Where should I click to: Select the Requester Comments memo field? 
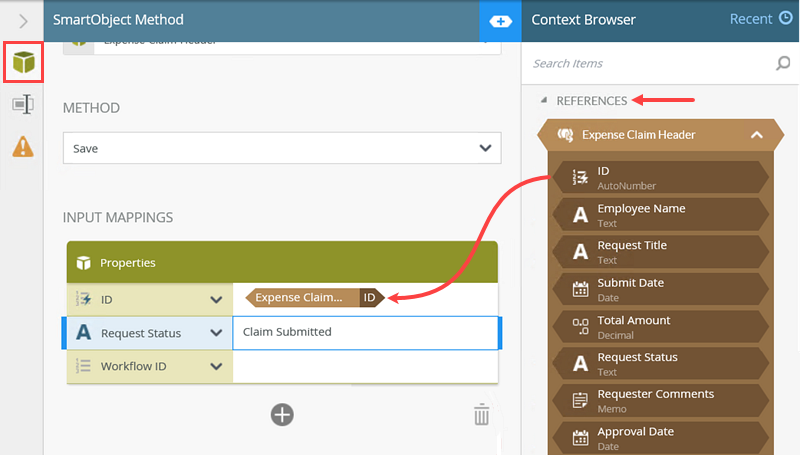(x=661, y=401)
